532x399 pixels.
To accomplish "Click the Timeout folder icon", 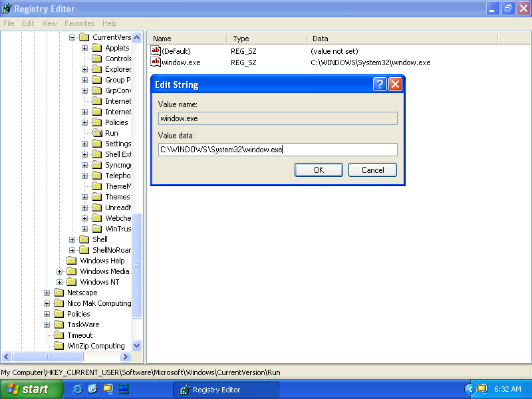I will (59, 335).
